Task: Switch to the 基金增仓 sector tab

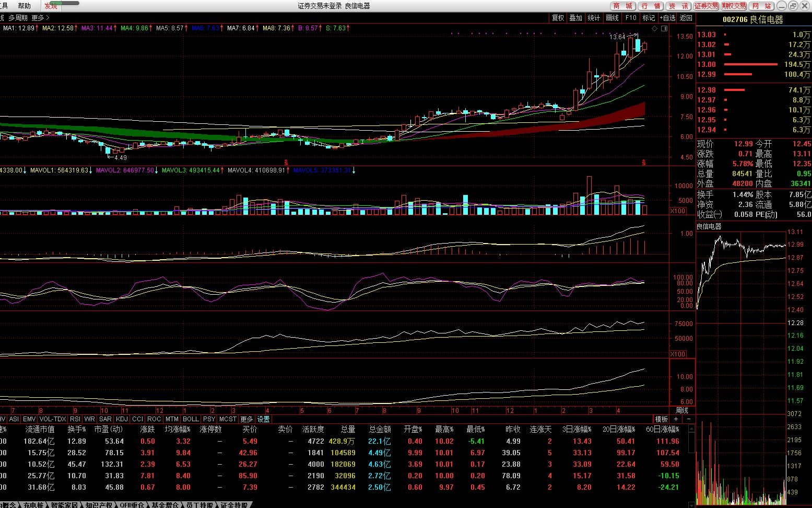Action: (x=165, y=505)
